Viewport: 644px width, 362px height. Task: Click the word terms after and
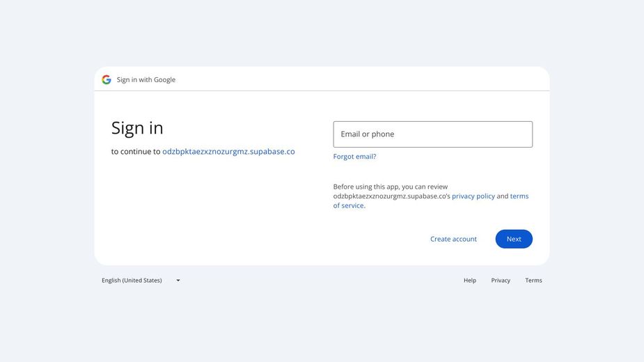coord(519,196)
